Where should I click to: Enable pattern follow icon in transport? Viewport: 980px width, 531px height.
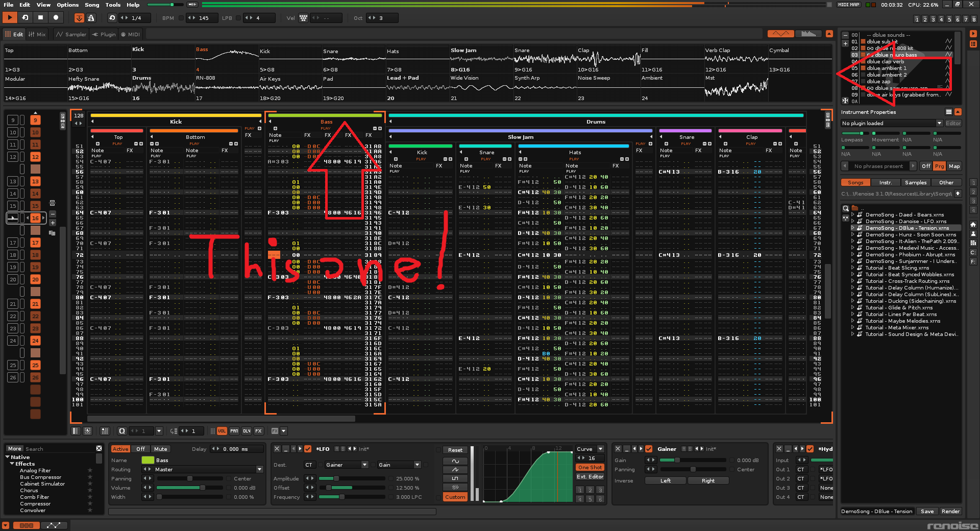click(x=79, y=18)
